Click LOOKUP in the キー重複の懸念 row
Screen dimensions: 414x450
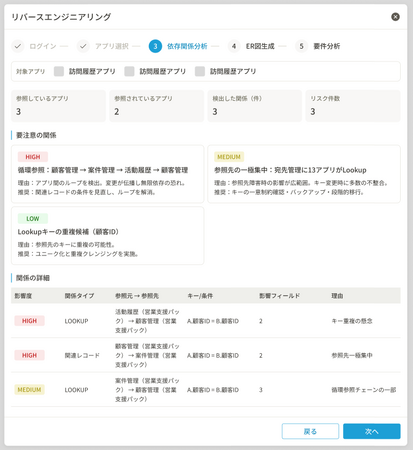76,321
